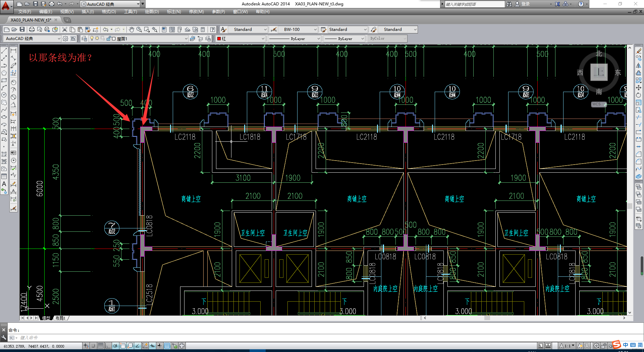The image size is (644, 352).
Task: Open the 标注(N) menu
Action: [x=174, y=12]
